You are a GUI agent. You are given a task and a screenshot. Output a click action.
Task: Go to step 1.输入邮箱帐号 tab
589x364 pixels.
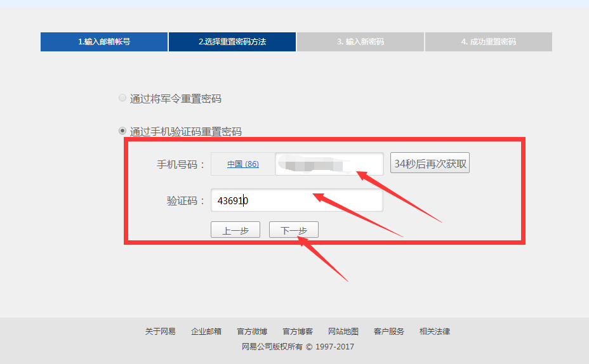click(104, 42)
